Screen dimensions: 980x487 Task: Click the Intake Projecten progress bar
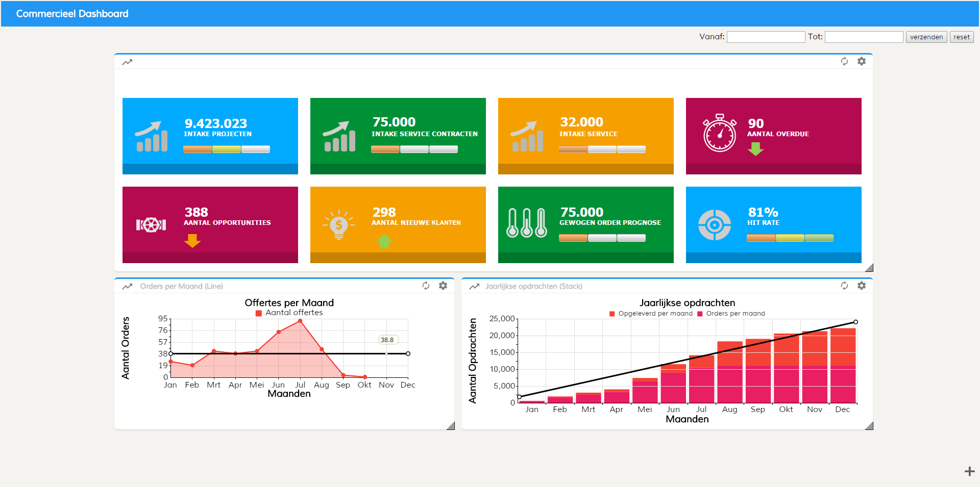(x=227, y=149)
